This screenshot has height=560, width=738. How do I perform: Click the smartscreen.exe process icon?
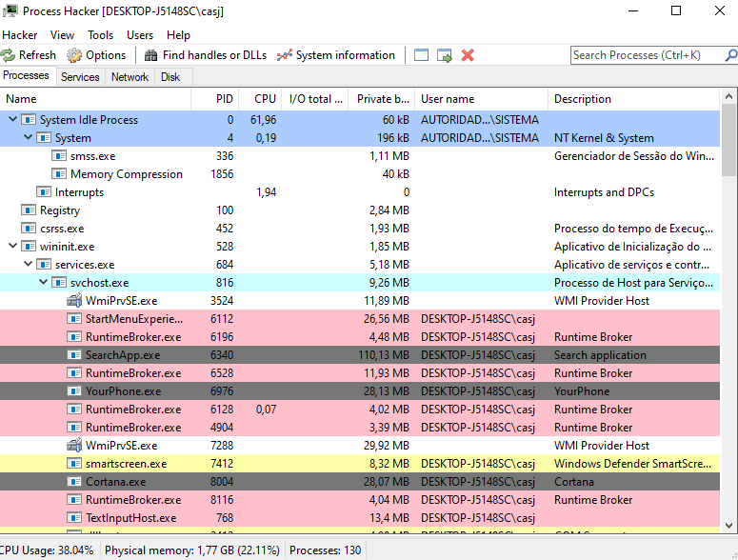74,464
